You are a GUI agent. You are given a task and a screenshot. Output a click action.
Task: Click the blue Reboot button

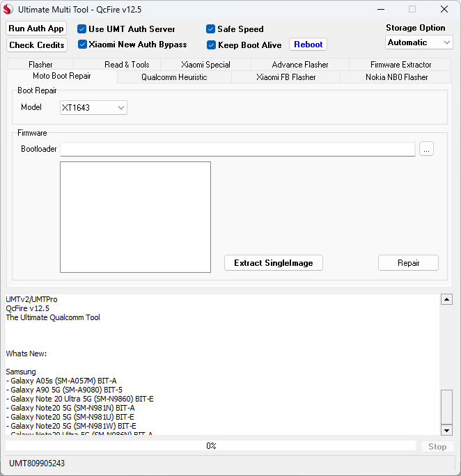click(x=308, y=45)
